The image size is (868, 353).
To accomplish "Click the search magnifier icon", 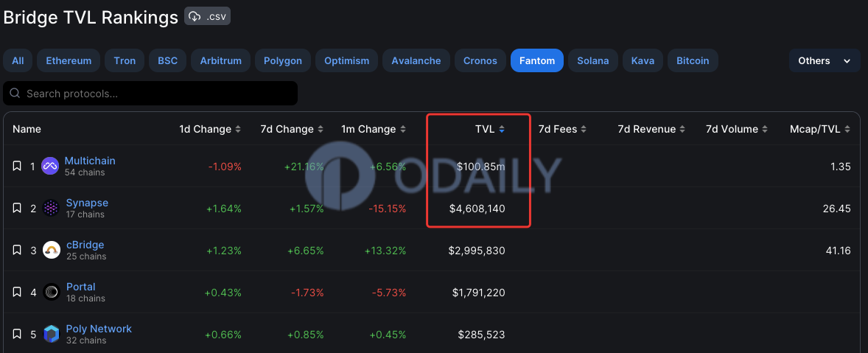I will tap(15, 94).
